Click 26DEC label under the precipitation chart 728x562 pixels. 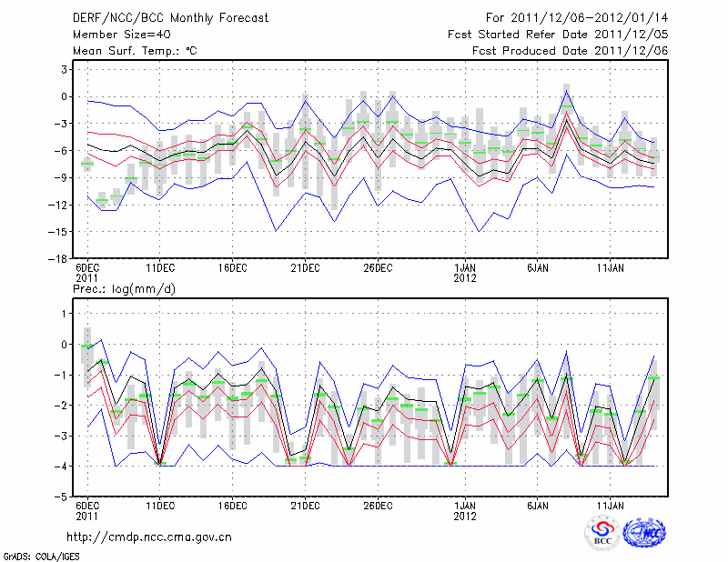point(378,505)
